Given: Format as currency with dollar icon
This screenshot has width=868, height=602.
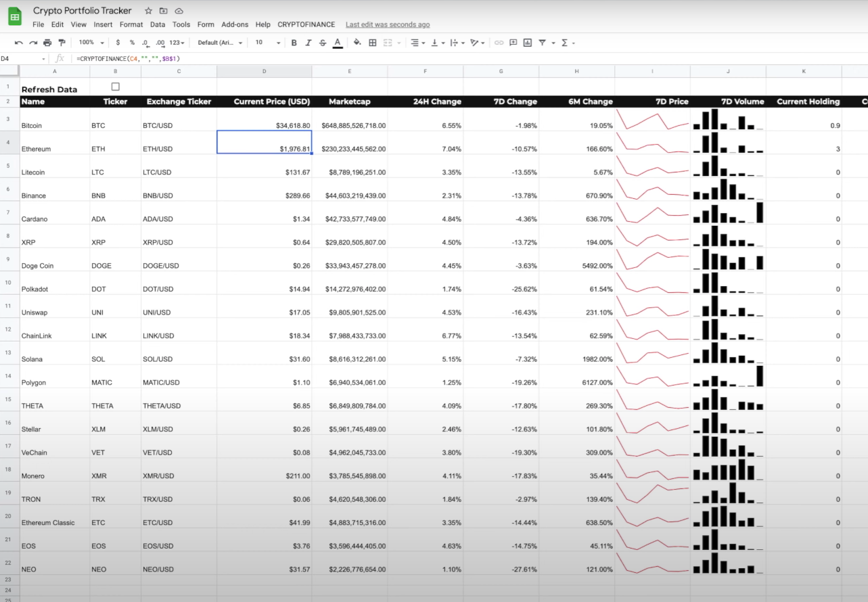Looking at the screenshot, I should point(118,43).
